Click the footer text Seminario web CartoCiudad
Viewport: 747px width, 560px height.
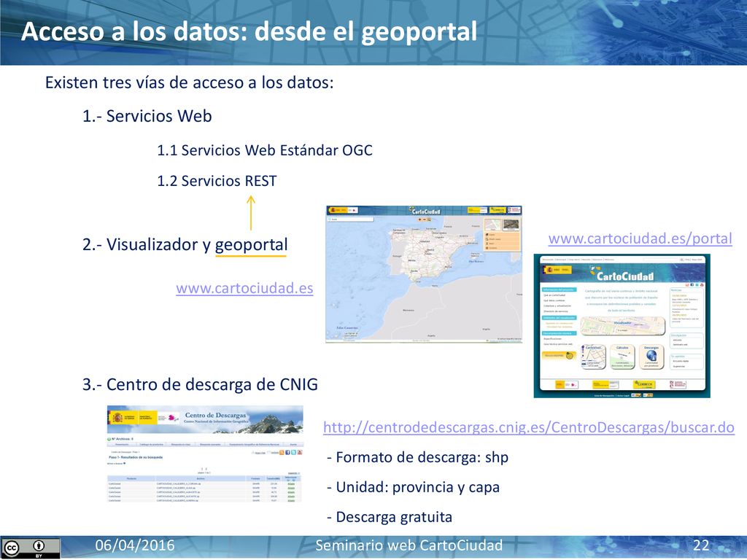pos(409,545)
